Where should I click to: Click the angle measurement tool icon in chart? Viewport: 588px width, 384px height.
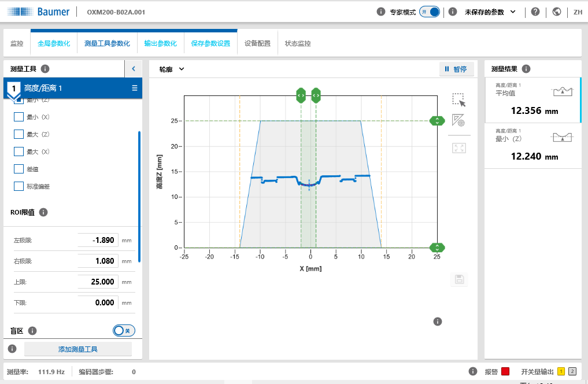click(459, 121)
